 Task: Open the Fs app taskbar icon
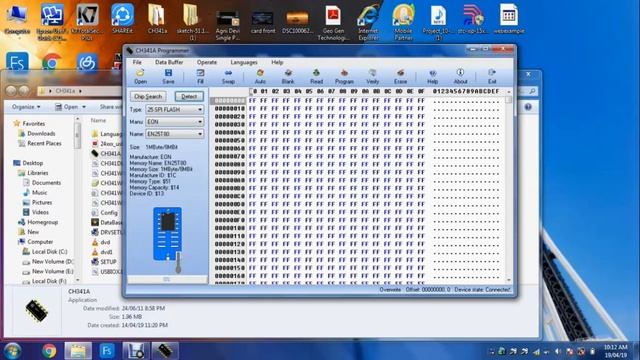click(107, 351)
